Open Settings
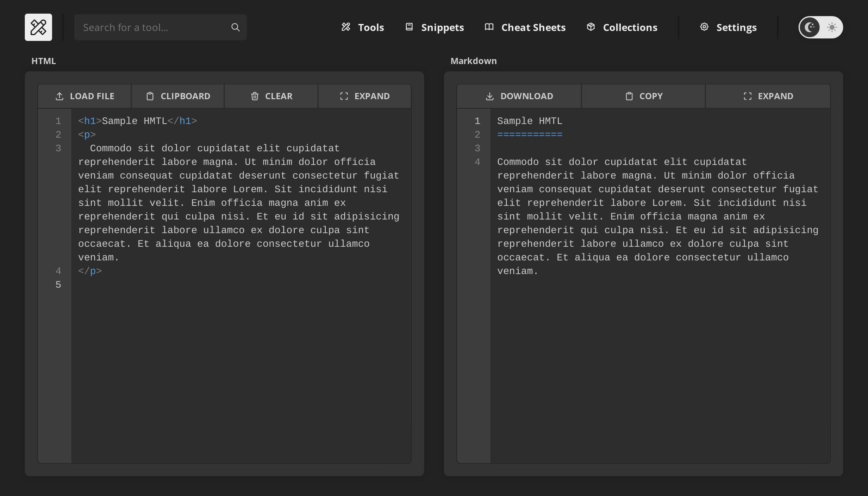868x496 pixels. (x=728, y=27)
